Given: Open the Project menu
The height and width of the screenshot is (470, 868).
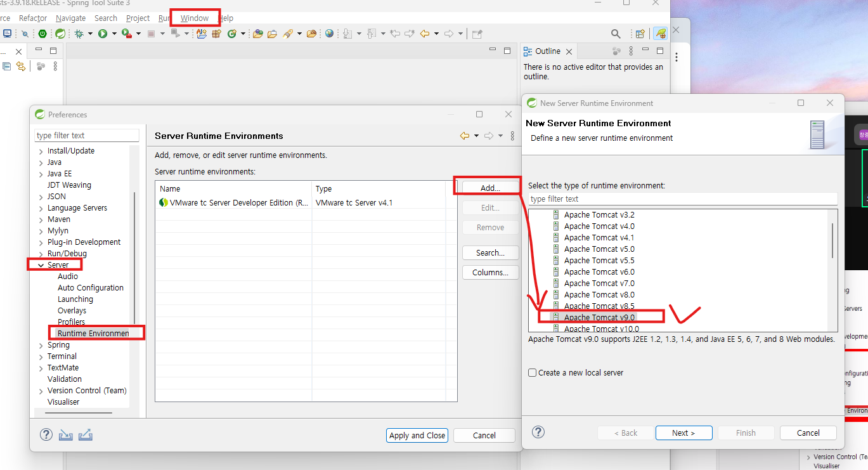Looking at the screenshot, I should 138,18.
